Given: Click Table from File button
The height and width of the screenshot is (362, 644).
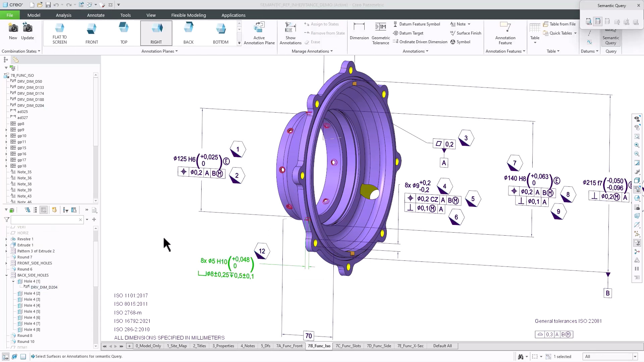Looking at the screenshot, I should (x=559, y=24).
